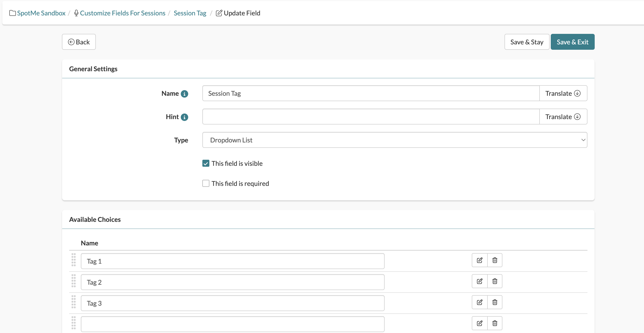Expand Translate options for the Name field

point(563,93)
